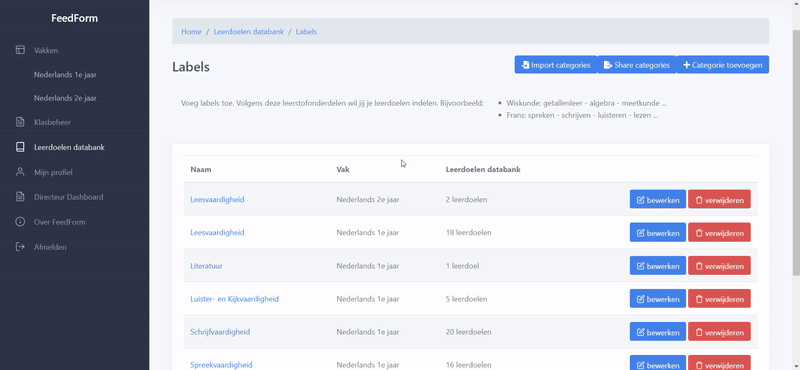Click the '5 leerdoelen' cell

pos(466,299)
